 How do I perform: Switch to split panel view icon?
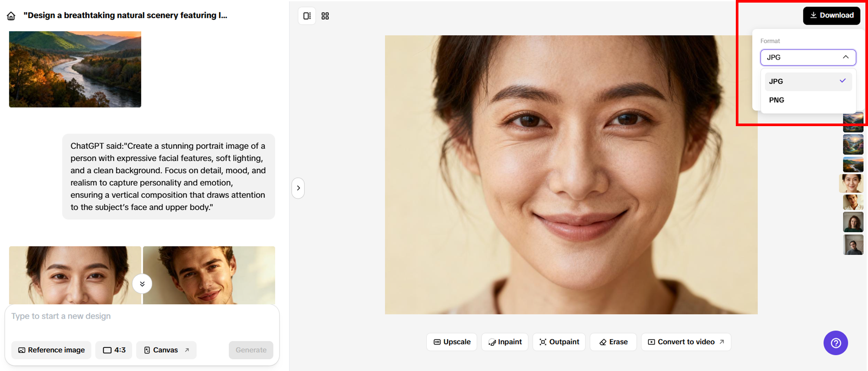(x=307, y=16)
